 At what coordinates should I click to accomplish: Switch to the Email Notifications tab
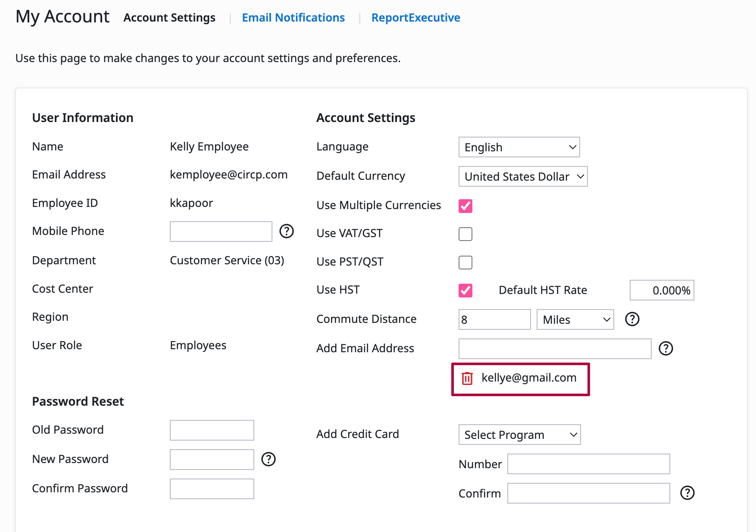tap(293, 18)
